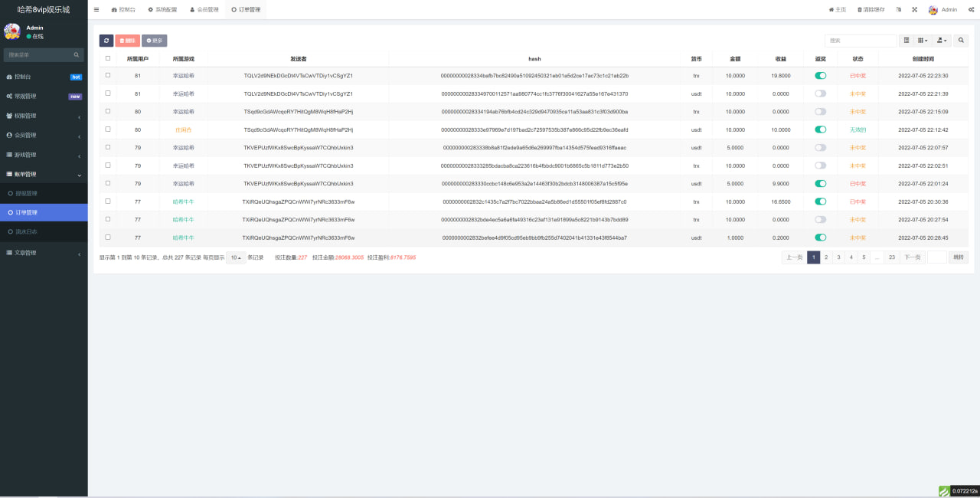980x498 pixels.
Task: Click the Admin avatar in top bar
Action: pyautogui.click(x=933, y=10)
